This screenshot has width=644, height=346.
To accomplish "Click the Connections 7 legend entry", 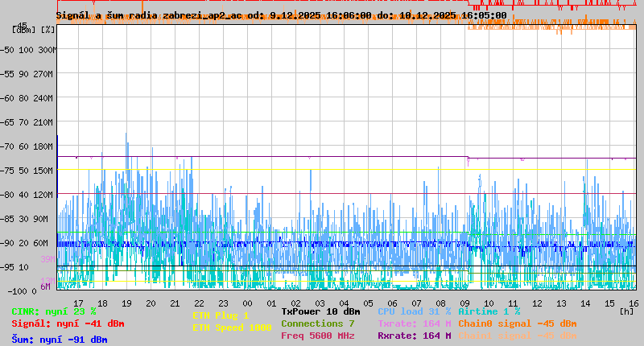I will [x=317, y=323].
